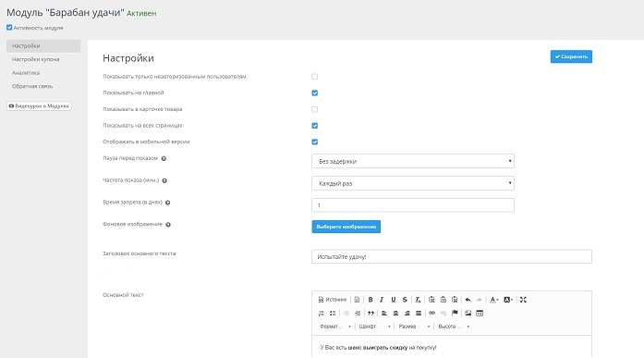644x358 pixels.
Task: Open the text color picker in the editor
Action: pos(494,300)
